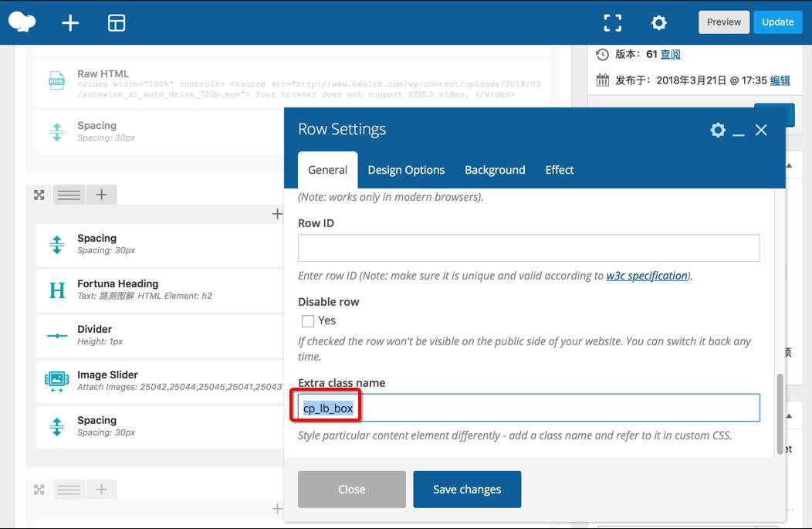The height and width of the screenshot is (529, 812).
Task: Select the Raw HTML element title
Action: point(103,73)
